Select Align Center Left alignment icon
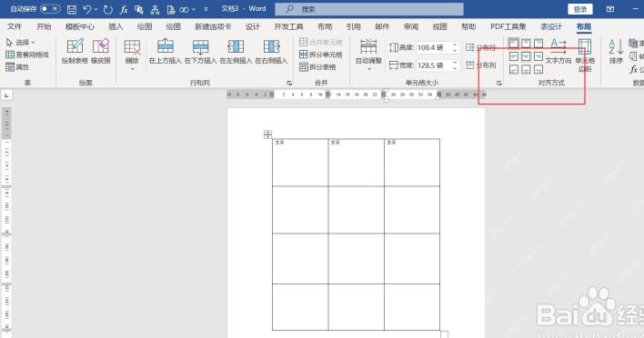Image resolution: width=644 pixels, height=338 pixels. coord(514,56)
